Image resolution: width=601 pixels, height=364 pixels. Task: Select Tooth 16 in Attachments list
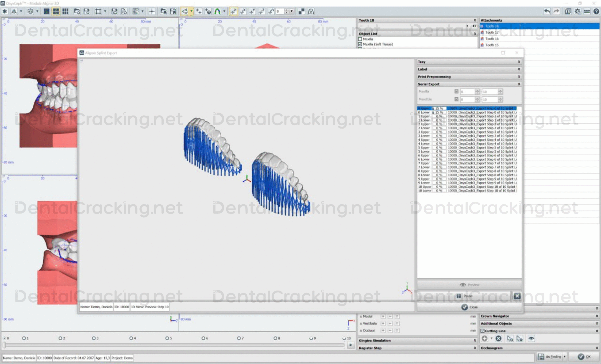[x=492, y=39]
